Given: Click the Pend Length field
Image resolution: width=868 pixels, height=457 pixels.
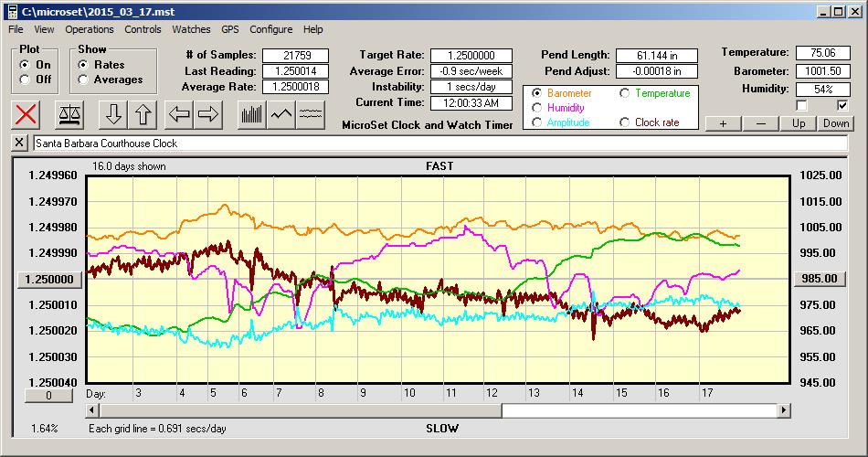Looking at the screenshot, I should tap(657, 56).
